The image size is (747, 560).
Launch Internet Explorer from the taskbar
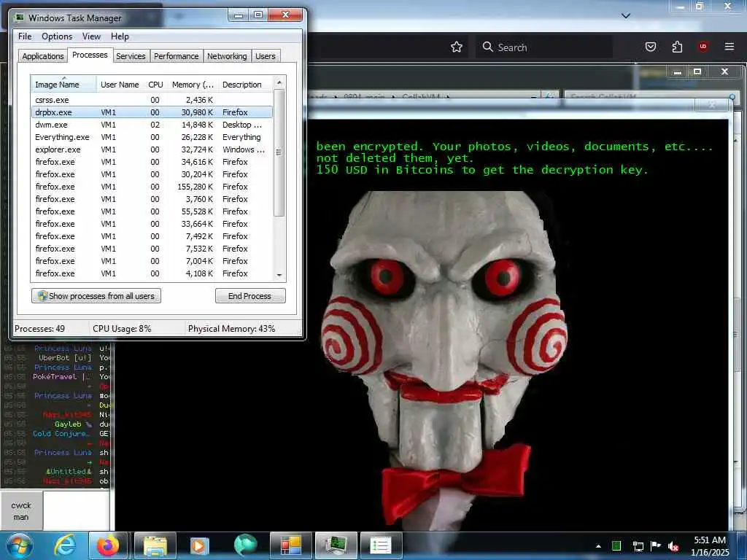[x=65, y=545]
